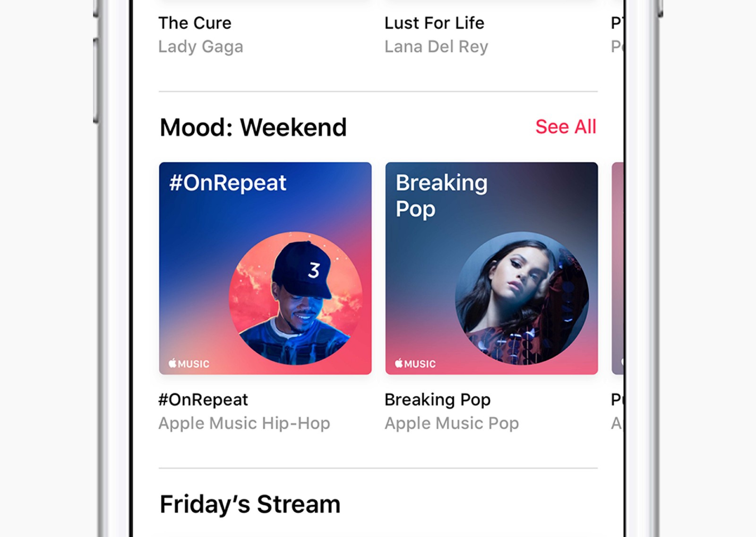The image size is (756, 537).
Task: Tap the circular artist photo on #OnRepeat cover
Action: click(x=296, y=298)
